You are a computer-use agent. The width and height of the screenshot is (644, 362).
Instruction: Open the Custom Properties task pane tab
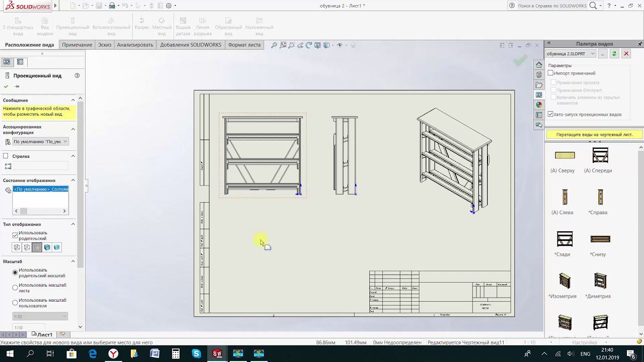(539, 115)
